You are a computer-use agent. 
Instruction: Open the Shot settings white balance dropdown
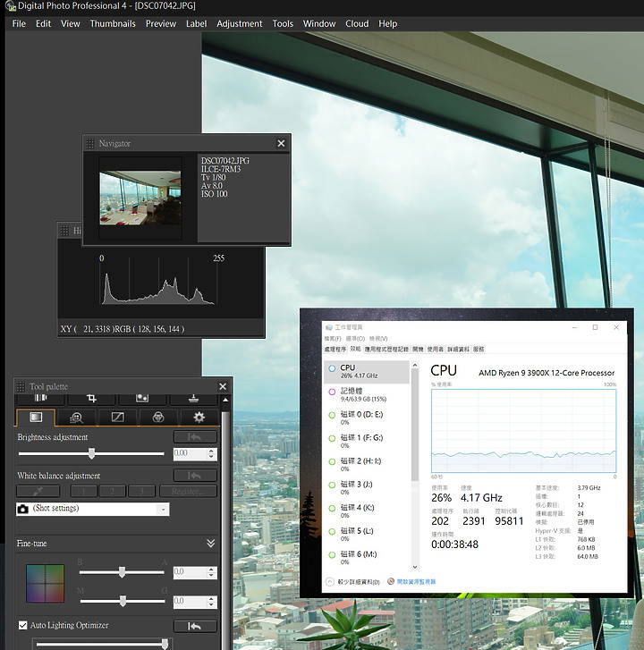tap(164, 509)
